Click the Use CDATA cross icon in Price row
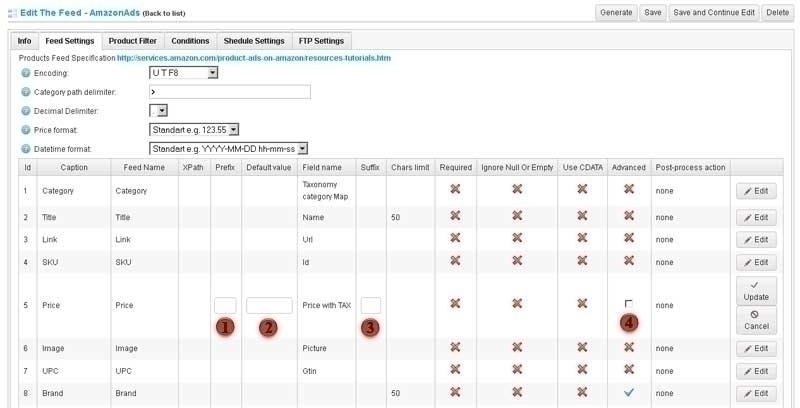 582,303
